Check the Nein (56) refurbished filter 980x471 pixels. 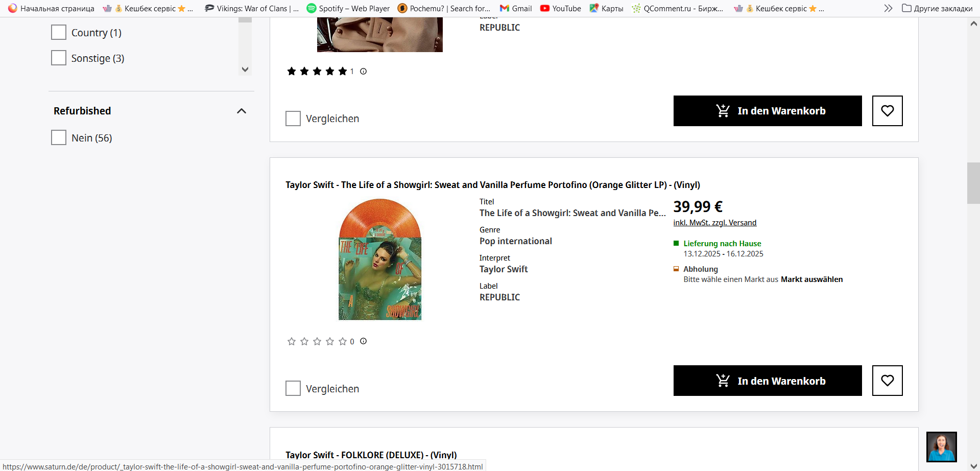pos(59,137)
